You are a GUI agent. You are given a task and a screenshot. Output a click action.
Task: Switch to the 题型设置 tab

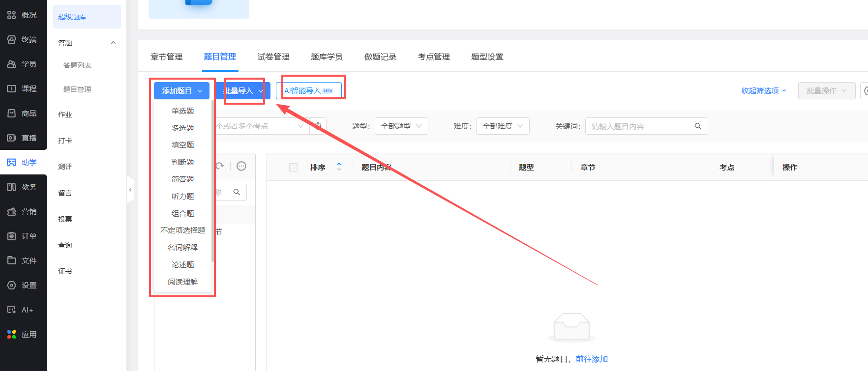click(487, 57)
